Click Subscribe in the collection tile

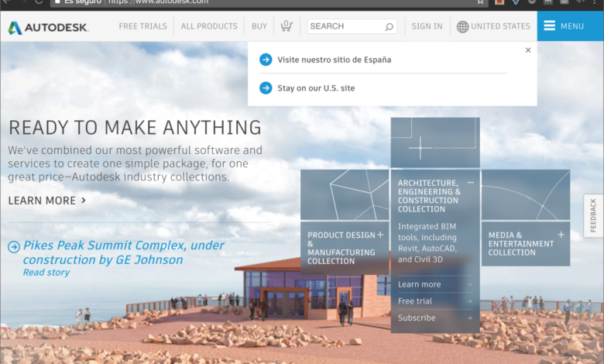pyautogui.click(x=417, y=318)
